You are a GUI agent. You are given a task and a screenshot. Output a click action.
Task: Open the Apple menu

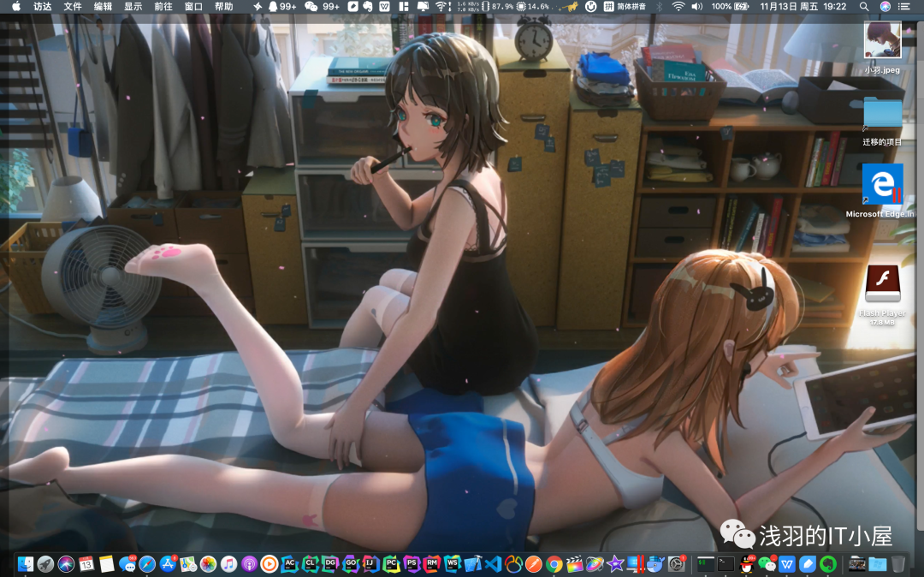point(16,7)
